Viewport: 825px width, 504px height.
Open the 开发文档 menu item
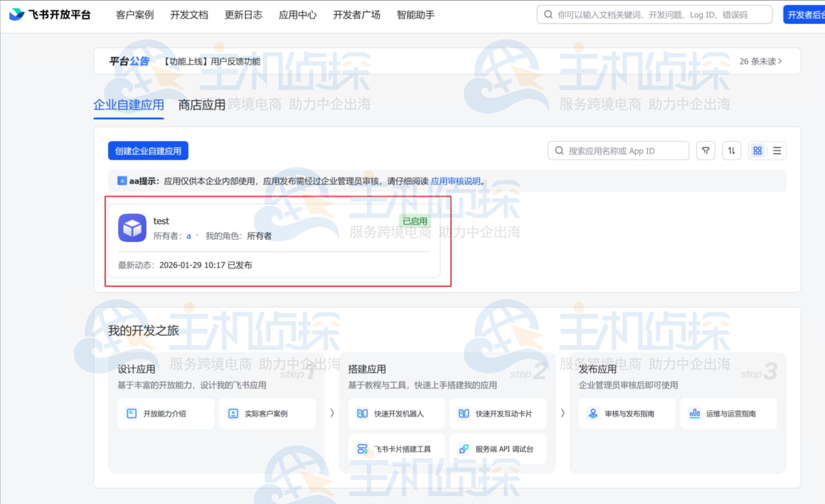tap(189, 15)
